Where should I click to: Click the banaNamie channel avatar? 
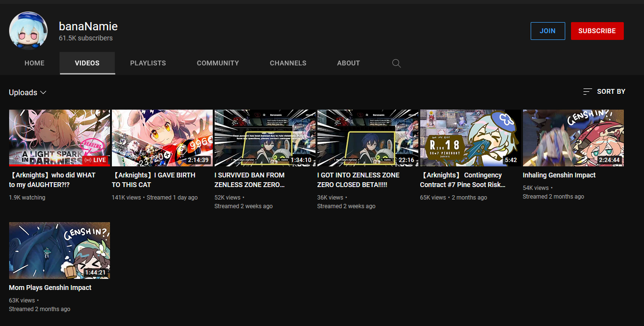pyautogui.click(x=28, y=31)
